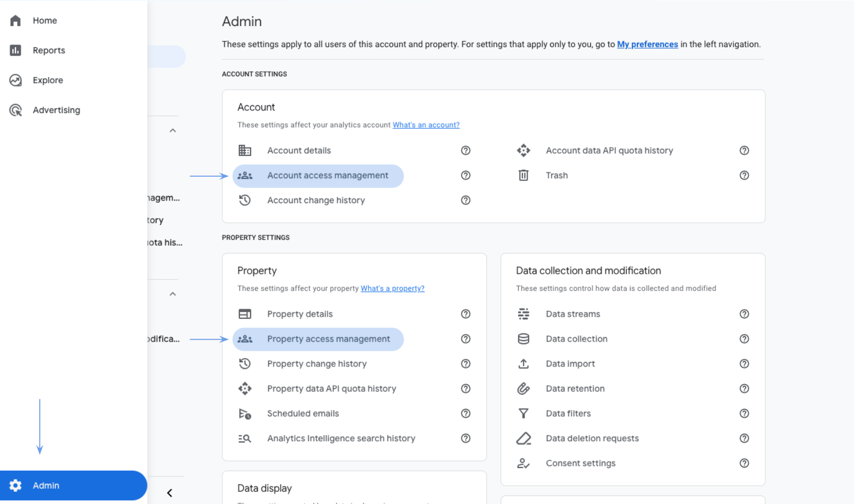Click the Admin gear icon
The width and height of the screenshot is (854, 504).
15,485
